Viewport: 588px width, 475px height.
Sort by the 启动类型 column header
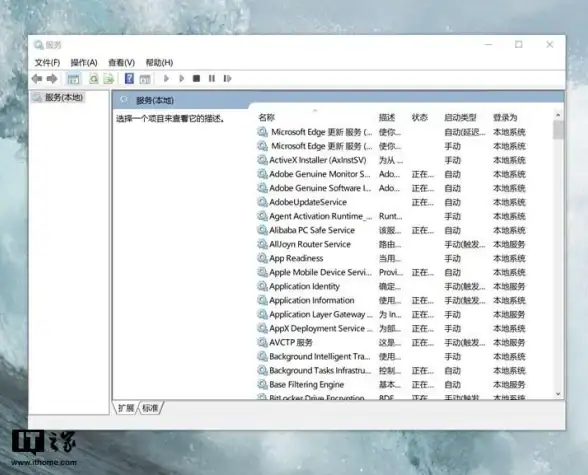460,118
